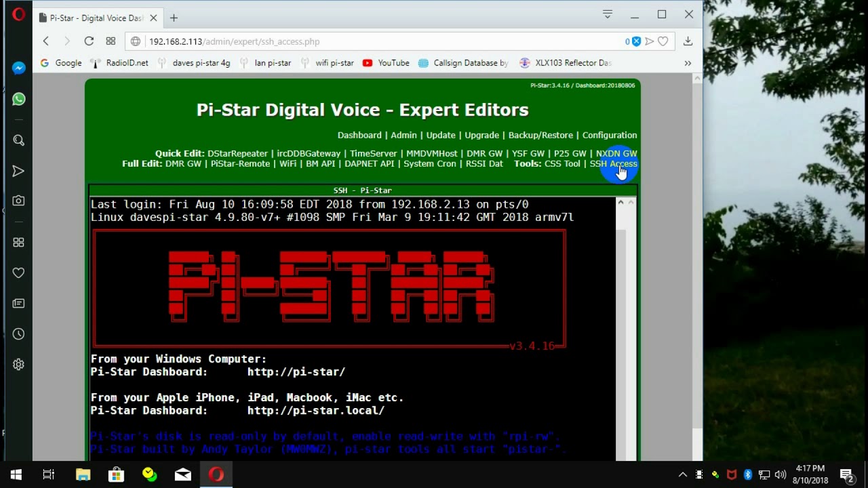Screen dimensions: 868x488
Task: Quick edit DStarRepeater
Action: click(237, 154)
